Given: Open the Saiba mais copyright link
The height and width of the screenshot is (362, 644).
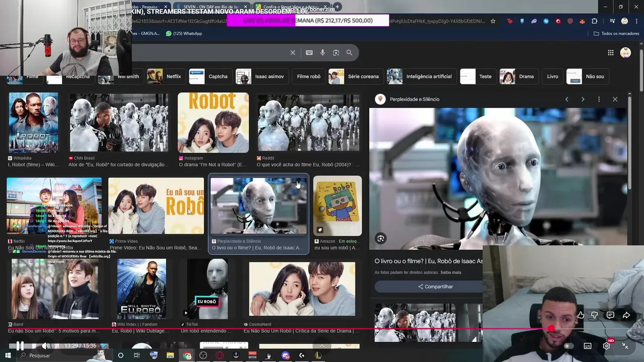Looking at the screenshot, I should coord(451,273).
